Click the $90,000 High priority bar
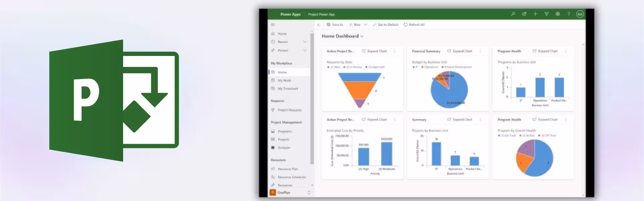Screen dimensions: 644x201 [364, 157]
